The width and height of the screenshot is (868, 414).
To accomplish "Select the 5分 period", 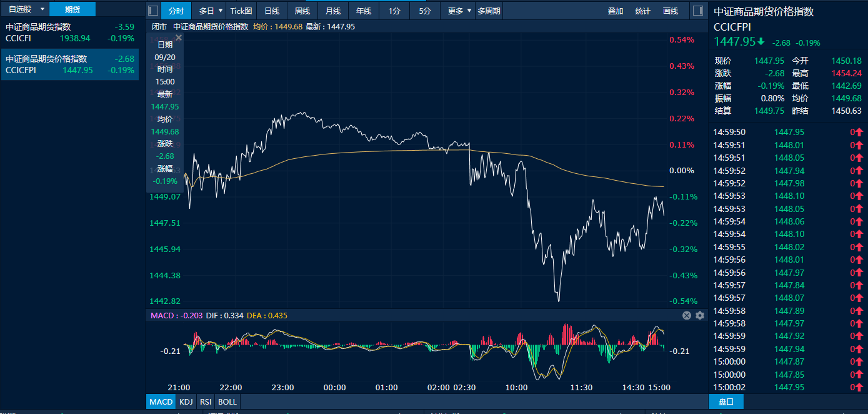I will pos(425,11).
